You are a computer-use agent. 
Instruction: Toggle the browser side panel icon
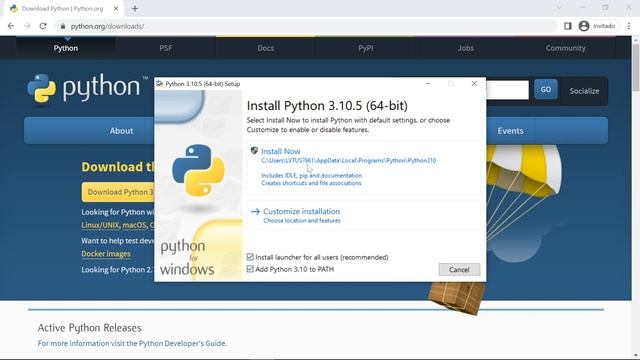[567, 26]
